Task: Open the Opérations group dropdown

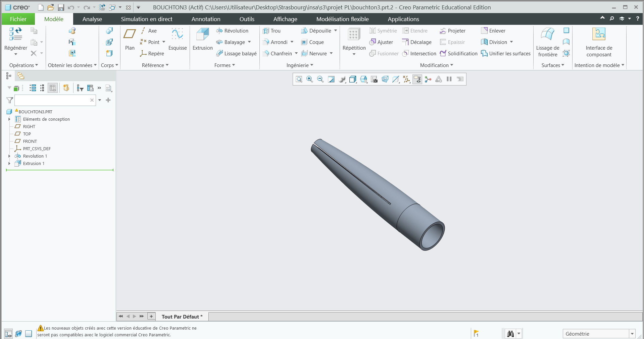Action: tap(23, 65)
